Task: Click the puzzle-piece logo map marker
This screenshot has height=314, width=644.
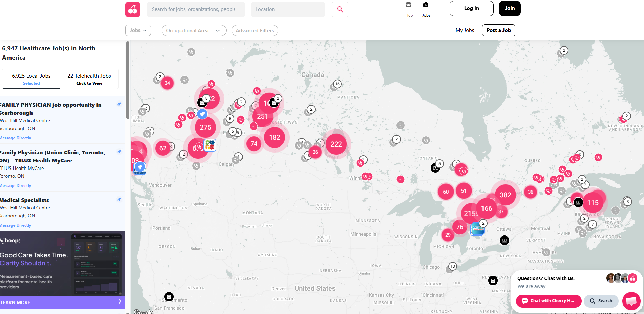Action: click(x=210, y=145)
